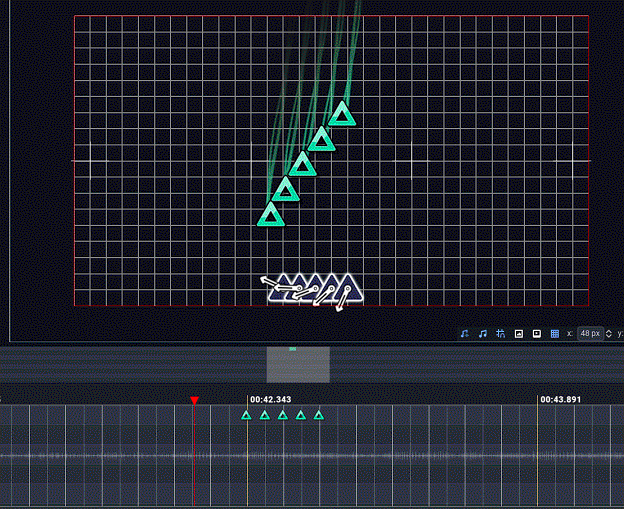Toggle the background image picture icon
This screenshot has width=624, height=509.
coord(519,333)
